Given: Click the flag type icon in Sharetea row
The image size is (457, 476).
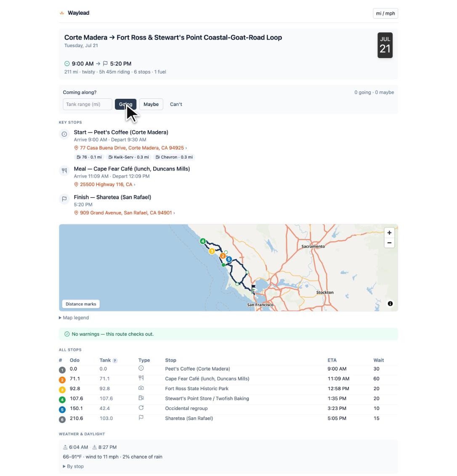Looking at the screenshot, I should [141, 418].
